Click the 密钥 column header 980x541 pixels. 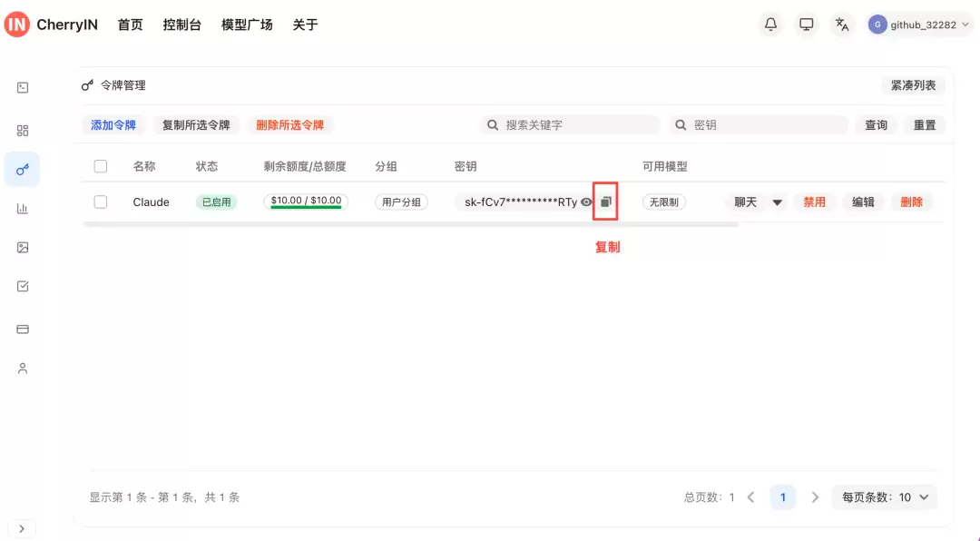(x=465, y=166)
